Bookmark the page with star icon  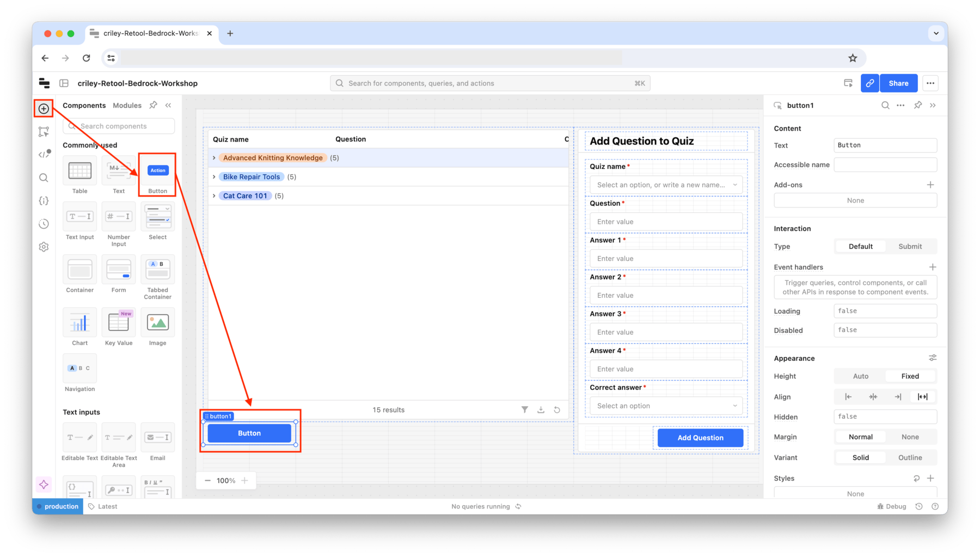click(x=853, y=58)
